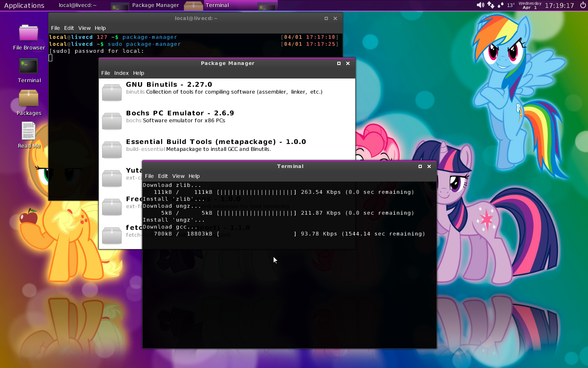Click the clock showing 17:19:17

click(x=559, y=5)
